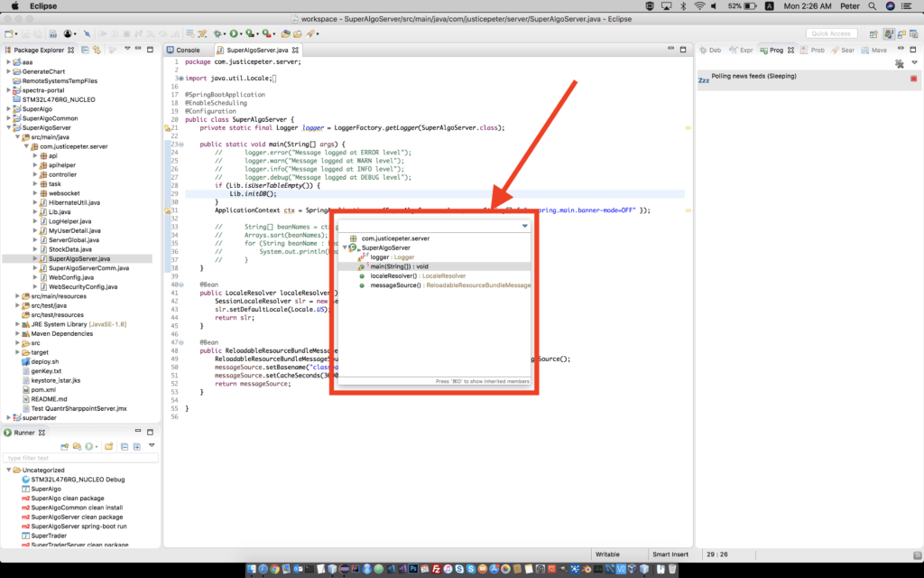The height and width of the screenshot is (578, 924).
Task: Switch to the Java EE perspective icon
Action: coord(889,33)
